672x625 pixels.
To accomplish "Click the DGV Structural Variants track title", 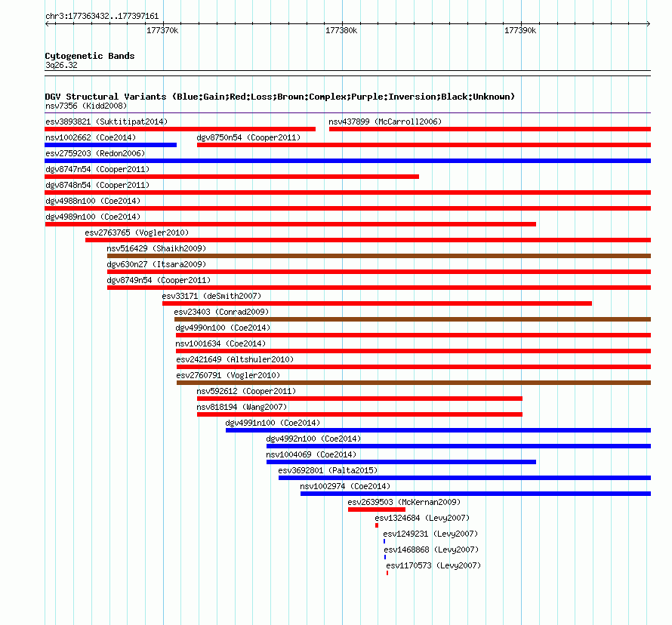I will point(280,97).
